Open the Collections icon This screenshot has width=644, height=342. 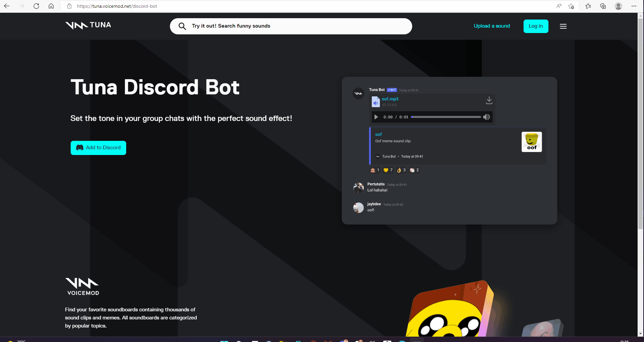[x=603, y=6]
